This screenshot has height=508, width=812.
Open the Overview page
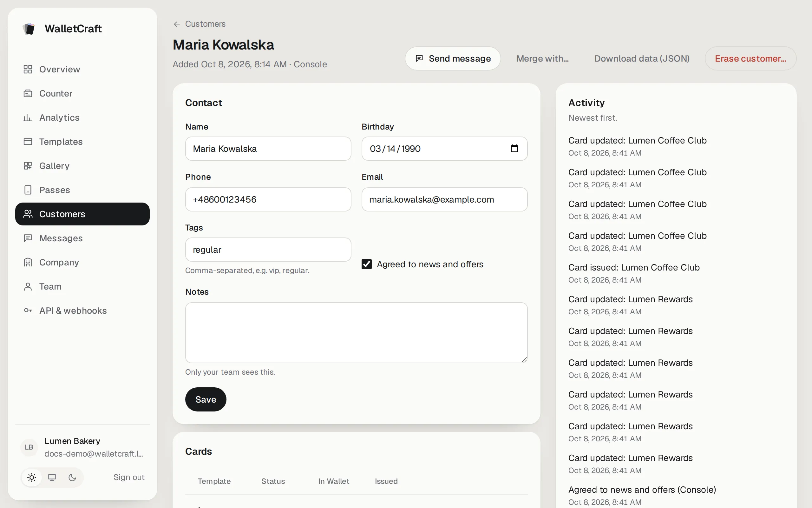click(82, 69)
